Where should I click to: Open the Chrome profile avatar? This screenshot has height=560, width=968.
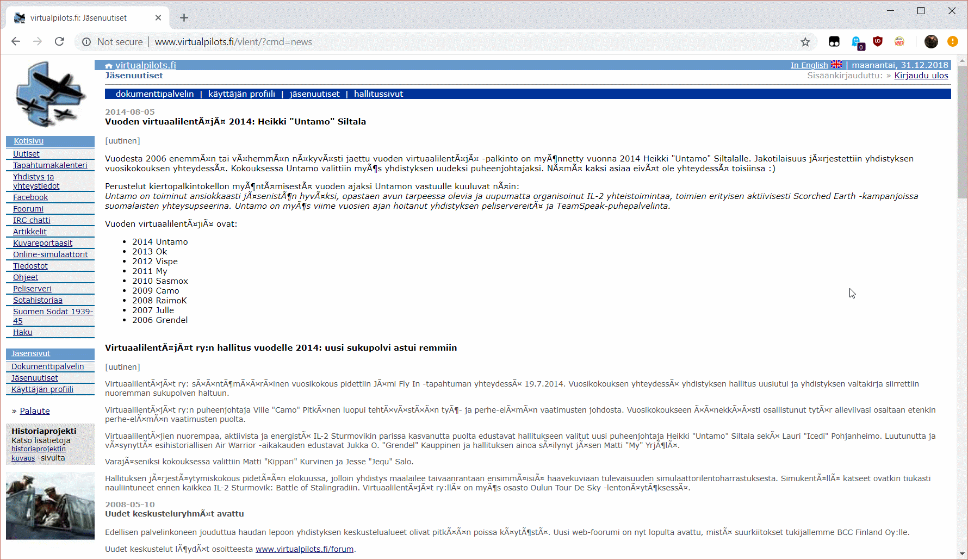click(x=931, y=41)
